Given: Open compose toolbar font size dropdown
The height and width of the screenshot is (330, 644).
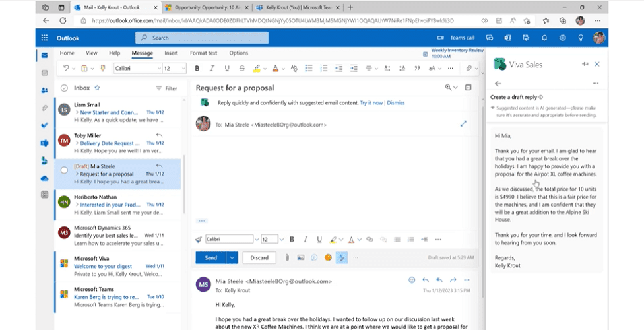Looking at the screenshot, I should coord(282,239).
